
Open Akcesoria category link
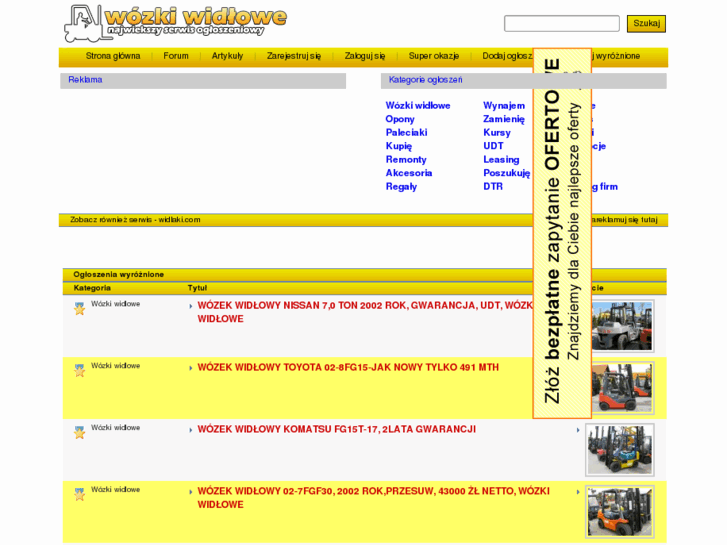pos(408,173)
